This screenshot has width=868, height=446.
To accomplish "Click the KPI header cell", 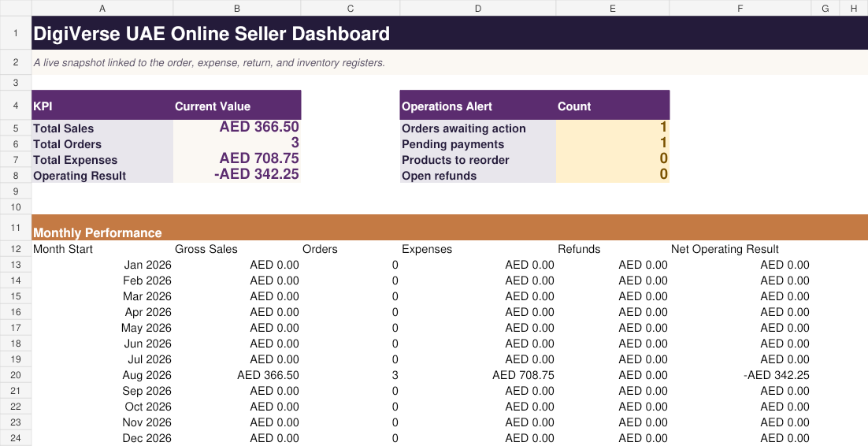I will coord(102,106).
